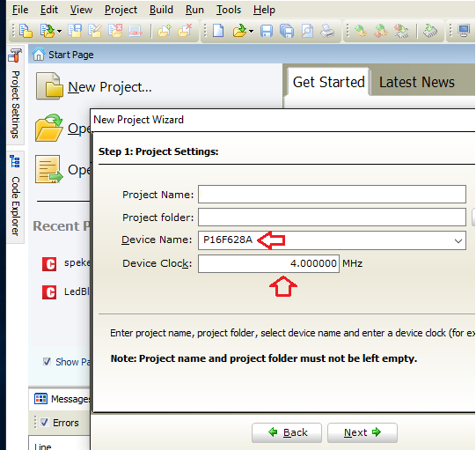Click the Remove File from Project icon

coord(185,31)
